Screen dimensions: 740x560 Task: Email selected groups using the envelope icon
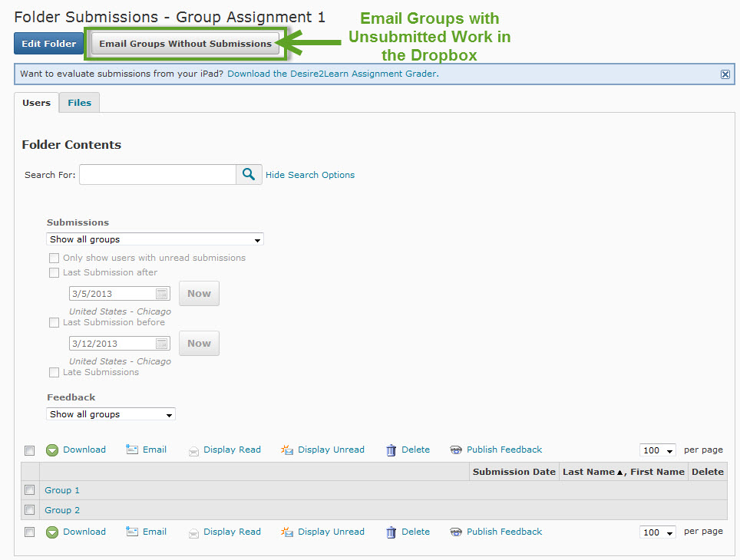(133, 450)
